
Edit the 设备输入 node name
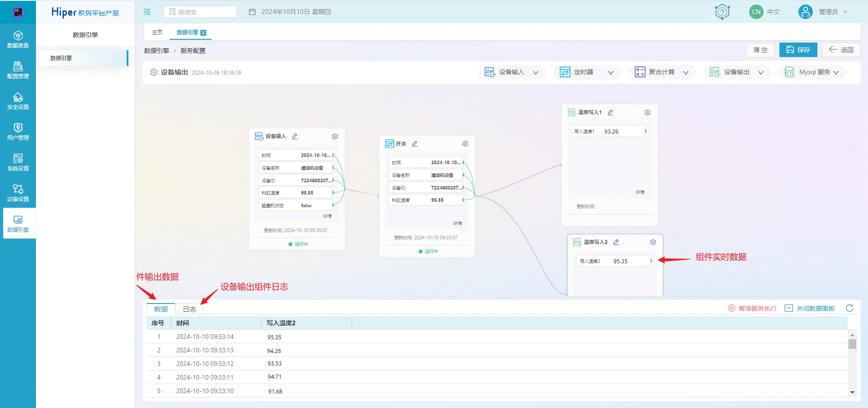(x=295, y=136)
